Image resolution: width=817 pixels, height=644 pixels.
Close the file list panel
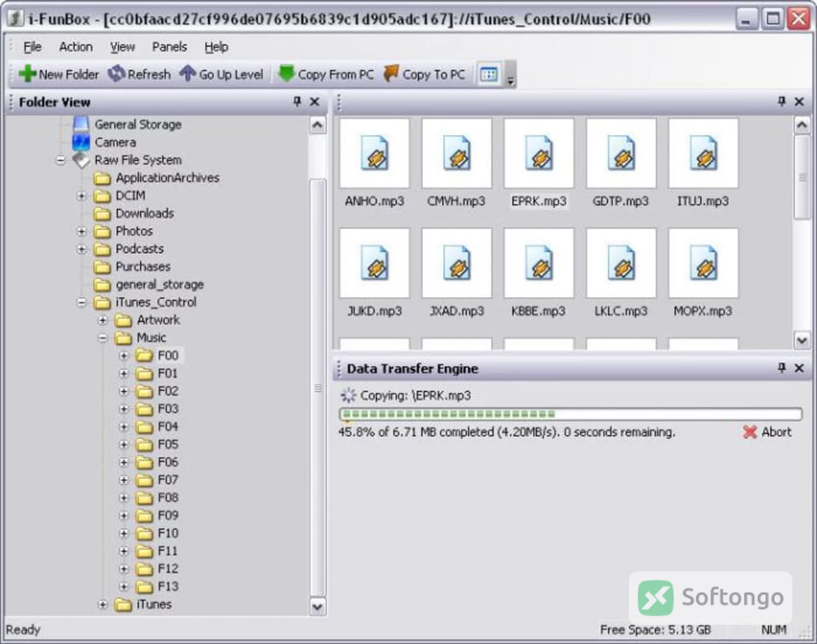[799, 102]
